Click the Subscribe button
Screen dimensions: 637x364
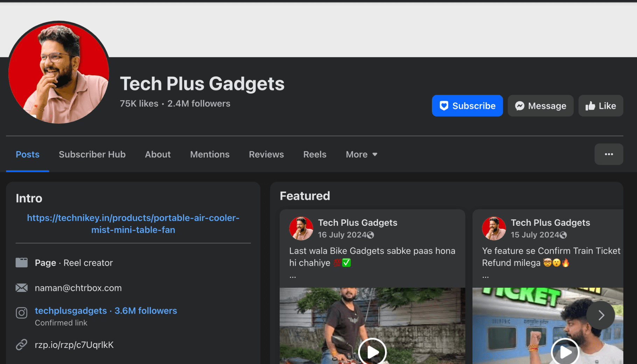point(467,106)
